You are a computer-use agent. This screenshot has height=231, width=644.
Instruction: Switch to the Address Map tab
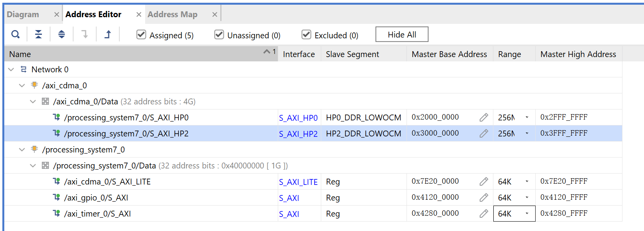(x=173, y=14)
